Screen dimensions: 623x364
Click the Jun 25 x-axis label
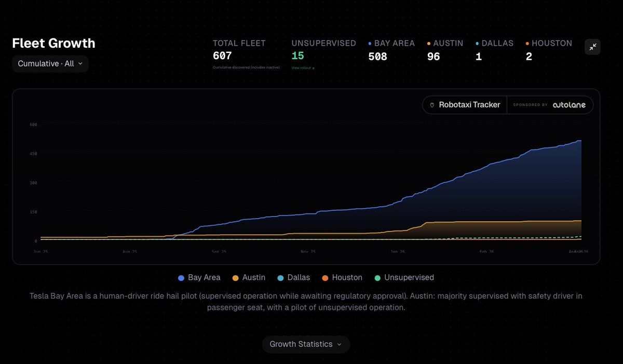pos(41,252)
